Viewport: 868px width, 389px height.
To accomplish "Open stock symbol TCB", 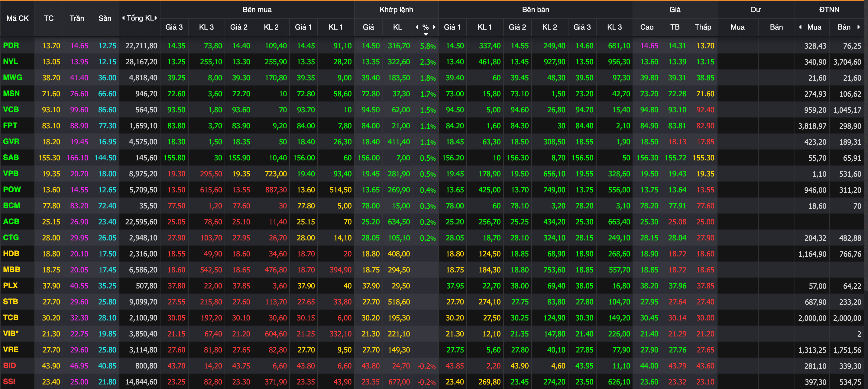I will click(11, 317).
